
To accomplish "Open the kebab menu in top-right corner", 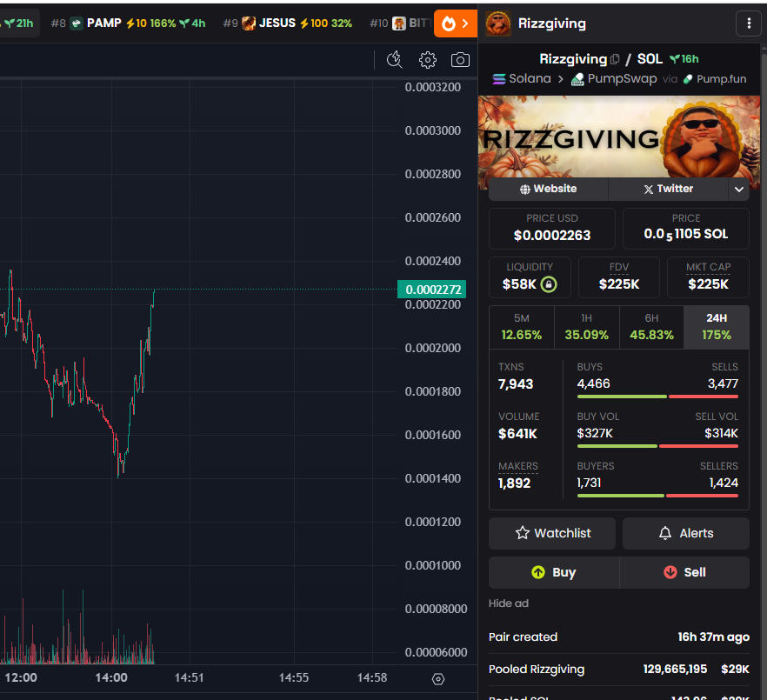I will [749, 23].
